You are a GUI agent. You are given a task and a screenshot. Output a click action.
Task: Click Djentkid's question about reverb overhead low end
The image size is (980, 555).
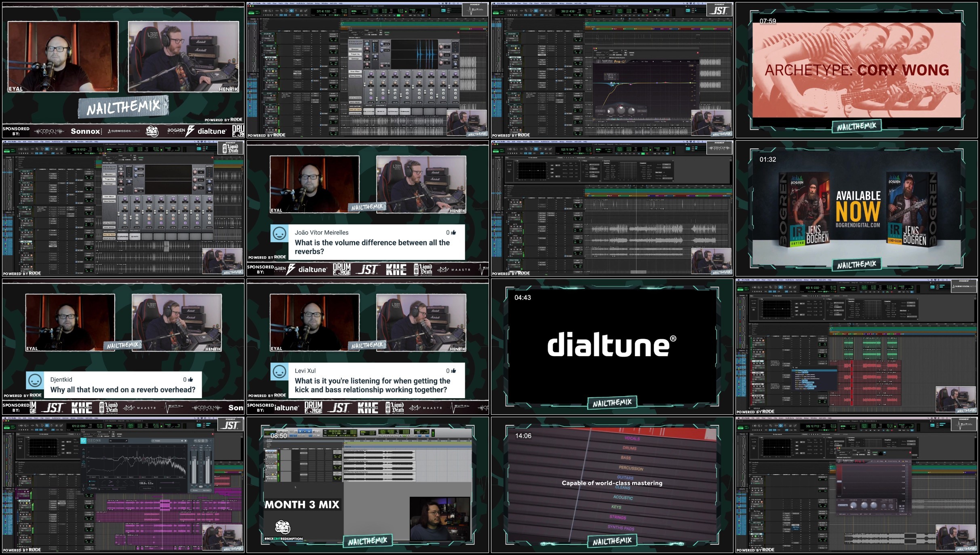point(123,390)
